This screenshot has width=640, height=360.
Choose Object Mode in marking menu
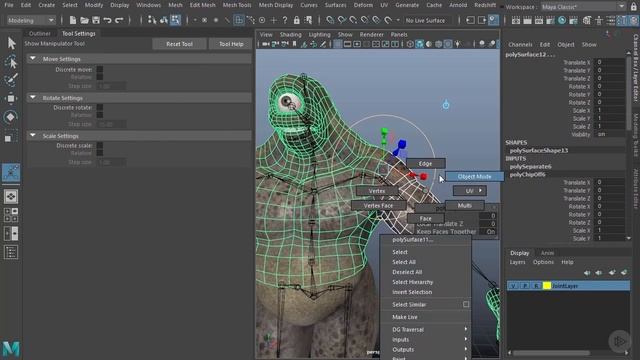point(474,176)
